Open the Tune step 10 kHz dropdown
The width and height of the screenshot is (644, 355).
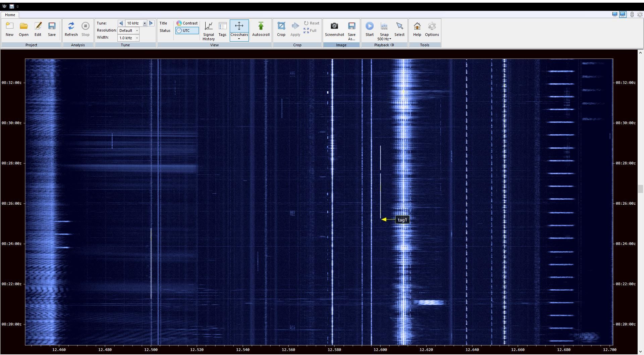pyautogui.click(x=145, y=23)
